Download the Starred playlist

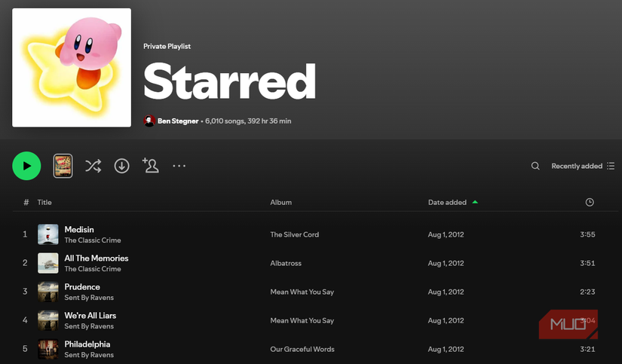[x=122, y=166]
